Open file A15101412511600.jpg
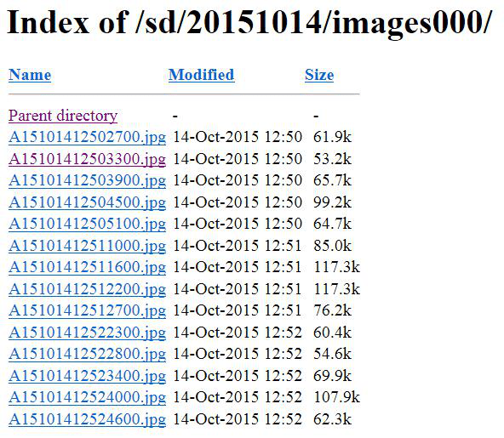 tap(87, 268)
